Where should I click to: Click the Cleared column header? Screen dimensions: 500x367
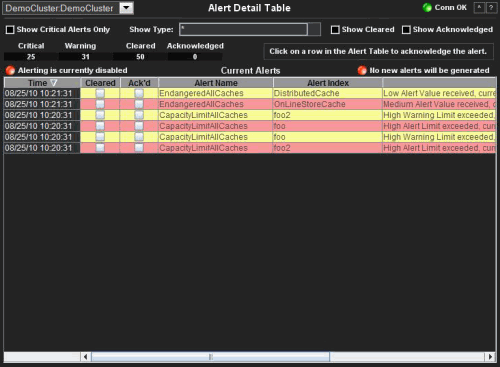pyautogui.click(x=100, y=83)
